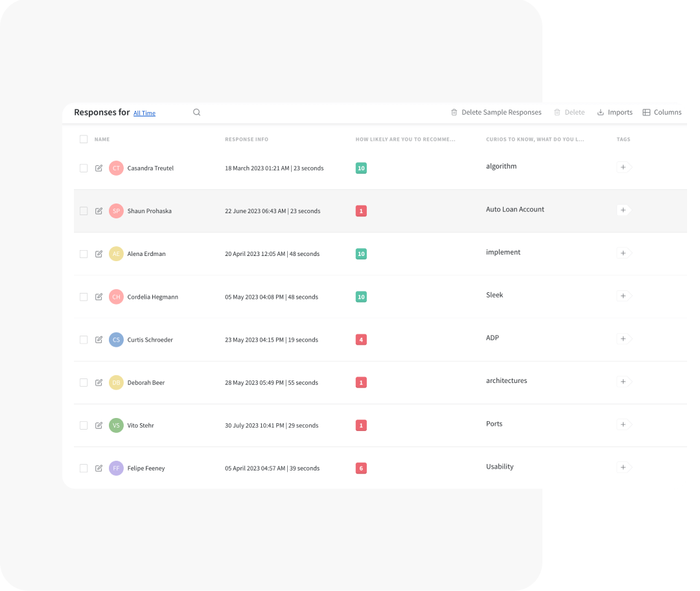
Task: Check the box for Felipe Feeney
Action: tap(84, 469)
